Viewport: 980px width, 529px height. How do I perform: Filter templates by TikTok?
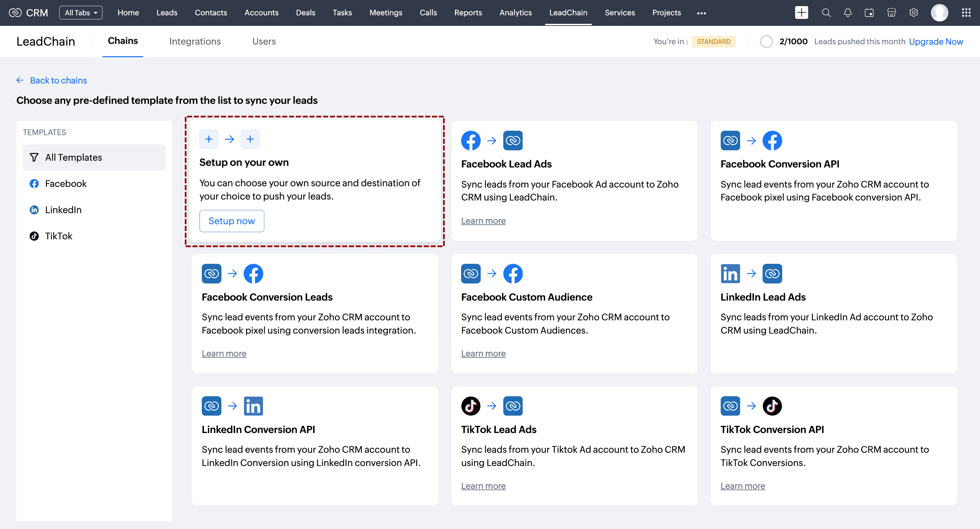tap(59, 236)
